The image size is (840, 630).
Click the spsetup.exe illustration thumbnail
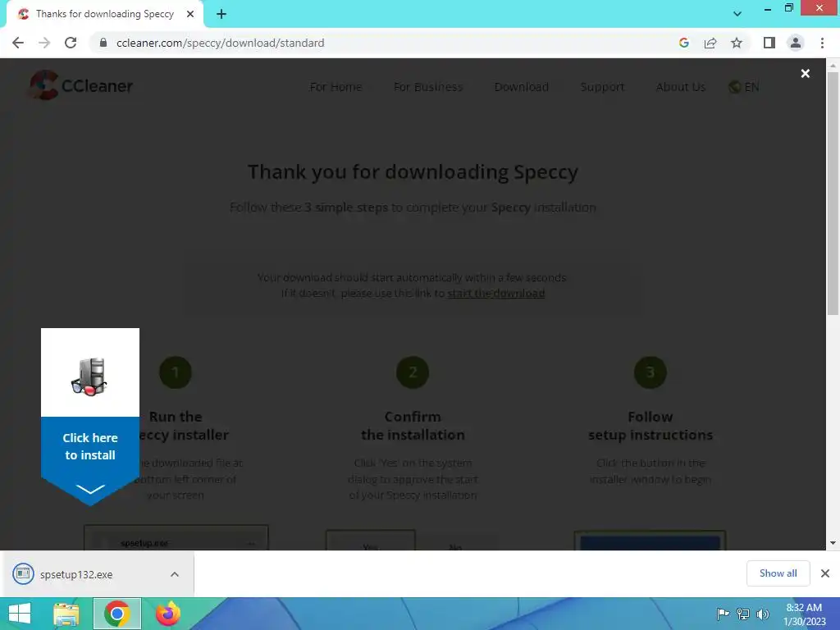click(x=176, y=538)
